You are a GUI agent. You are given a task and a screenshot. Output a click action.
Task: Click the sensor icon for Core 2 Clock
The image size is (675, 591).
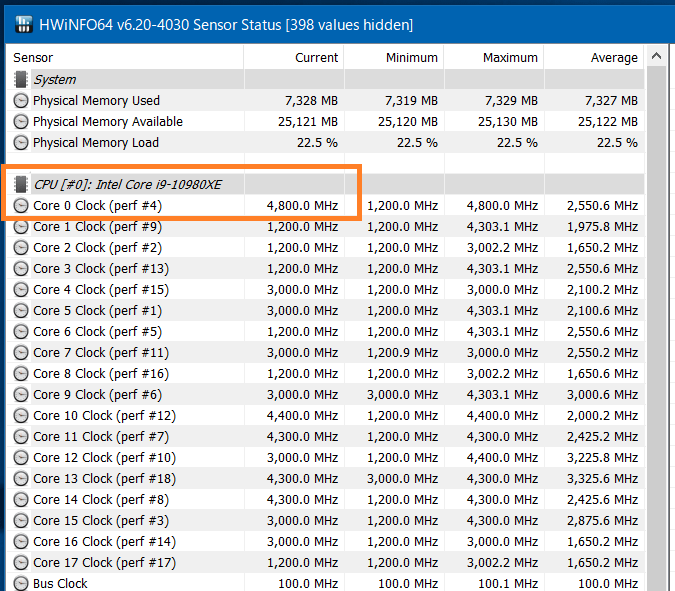pyautogui.click(x=21, y=248)
